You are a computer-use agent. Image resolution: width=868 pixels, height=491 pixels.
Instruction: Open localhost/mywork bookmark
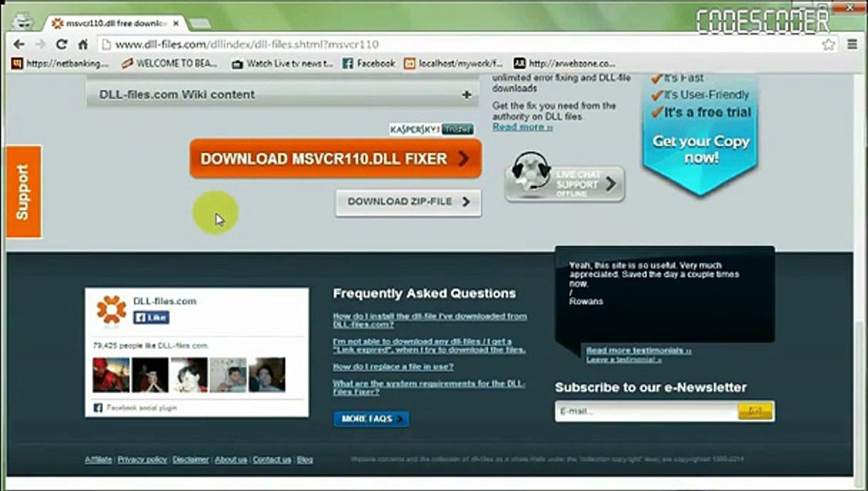(453, 63)
